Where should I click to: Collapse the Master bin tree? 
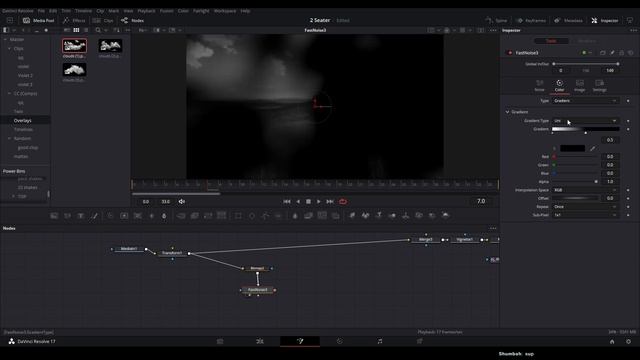tap(5, 40)
